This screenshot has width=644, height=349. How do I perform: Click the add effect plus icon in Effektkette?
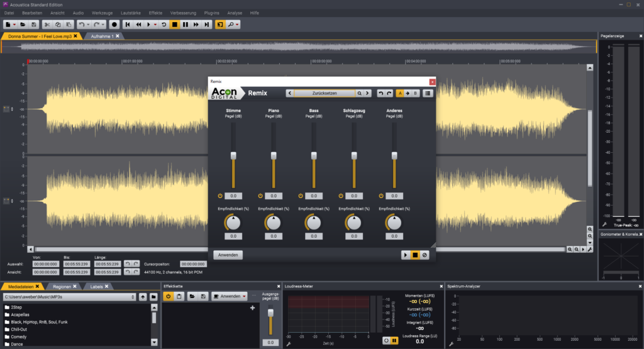tap(252, 307)
